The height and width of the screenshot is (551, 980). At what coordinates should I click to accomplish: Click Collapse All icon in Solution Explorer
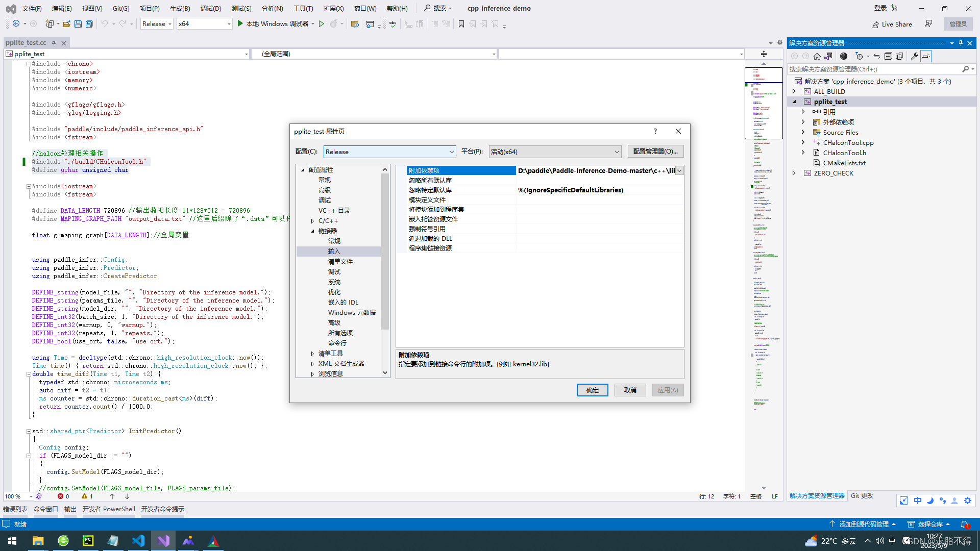[x=888, y=56]
